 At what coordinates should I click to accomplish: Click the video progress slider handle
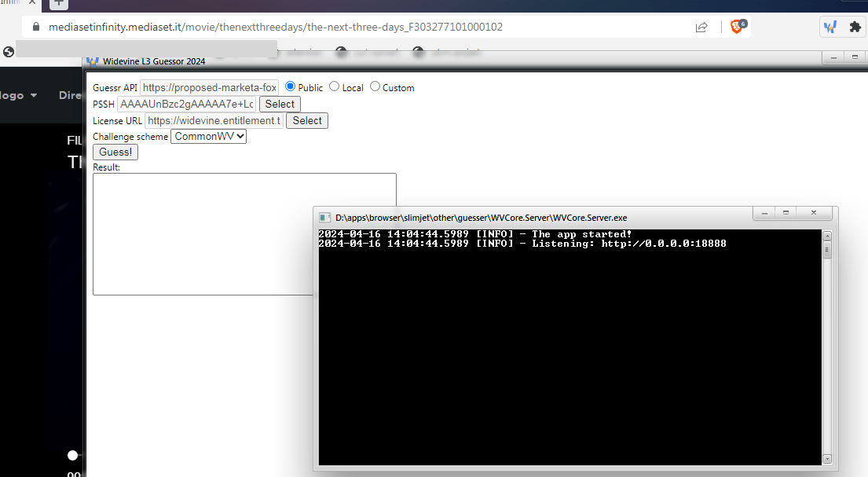coord(72,456)
